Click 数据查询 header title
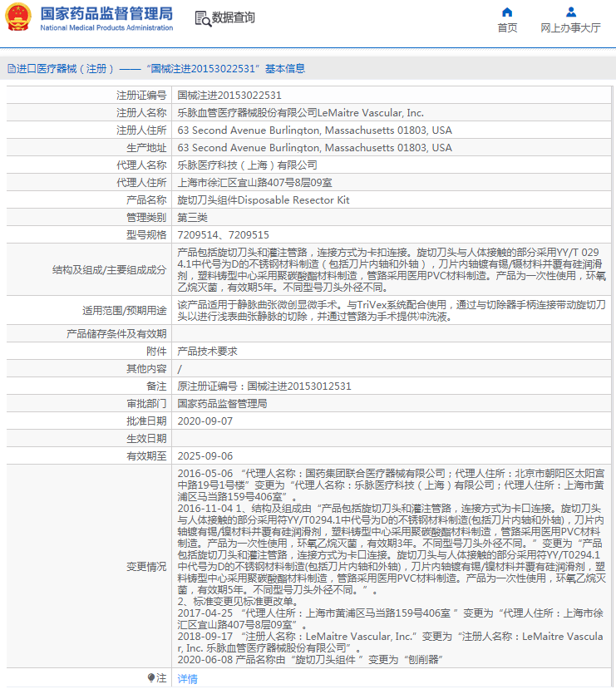 click(234, 17)
